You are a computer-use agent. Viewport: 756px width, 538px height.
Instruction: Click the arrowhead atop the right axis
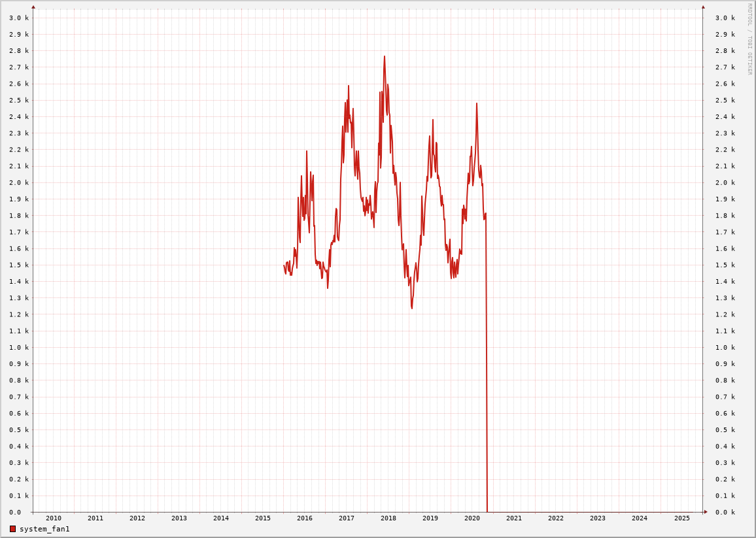[703, 7]
